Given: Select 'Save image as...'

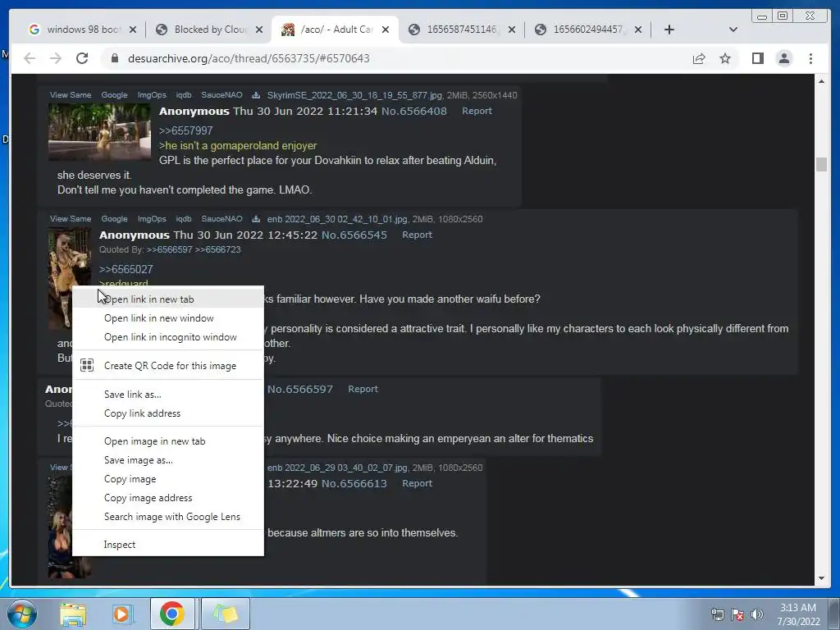Looking at the screenshot, I should (168, 459).
